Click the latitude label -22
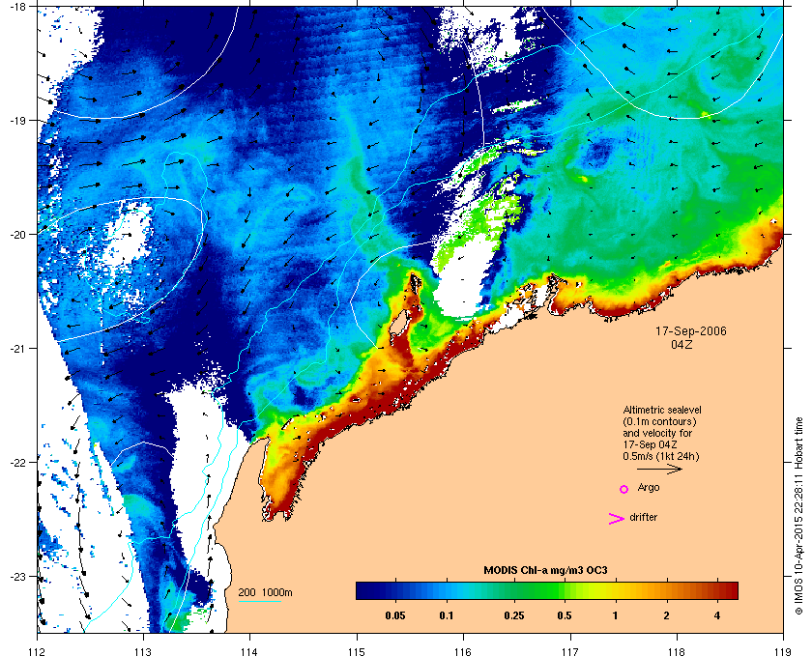The height and width of the screenshot is (657, 812). (x=18, y=462)
